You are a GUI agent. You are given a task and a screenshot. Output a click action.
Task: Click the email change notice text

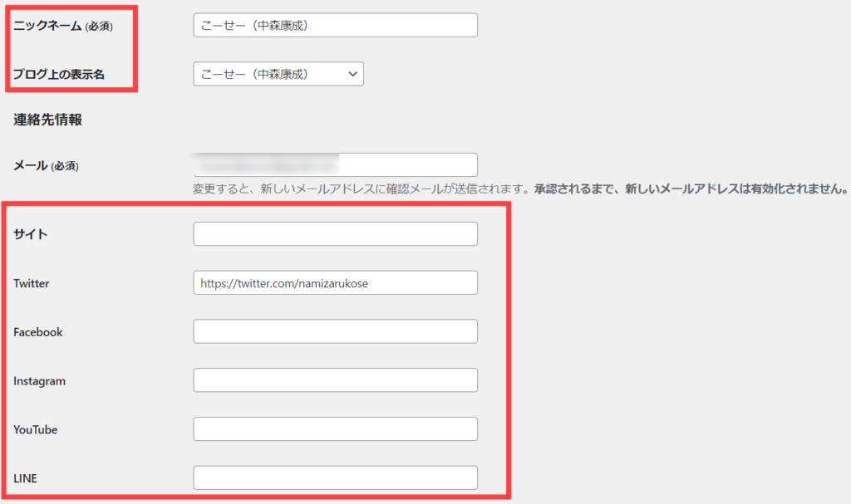520,188
